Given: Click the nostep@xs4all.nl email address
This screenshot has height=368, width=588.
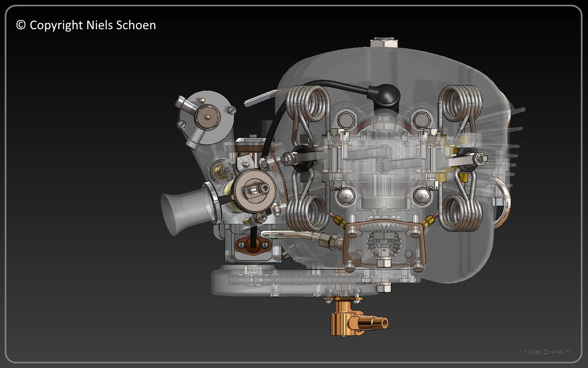Looking at the screenshot, I should (547, 351).
